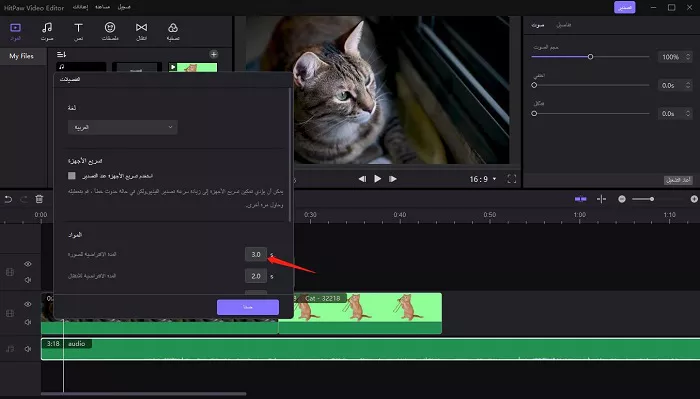Screen dimensions: 700x399
Task: Open the Help menu in title bar
Action: point(102,7)
